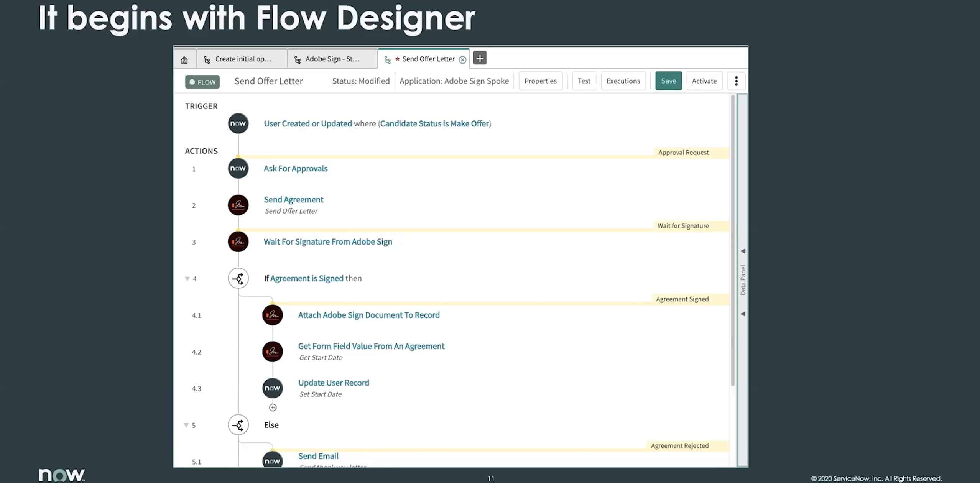
Task: Select the Else step label
Action: (x=271, y=425)
